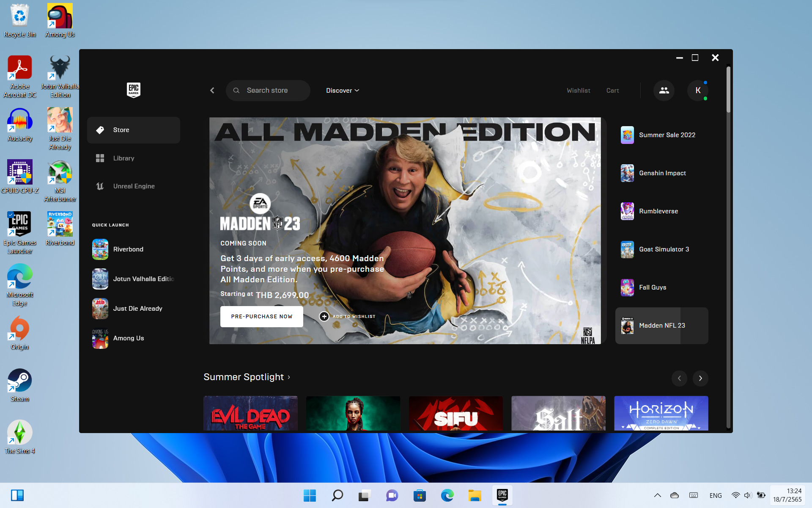Launch Riverbond from Quick Launch
Screen dimensions: 812x508
coord(129,249)
